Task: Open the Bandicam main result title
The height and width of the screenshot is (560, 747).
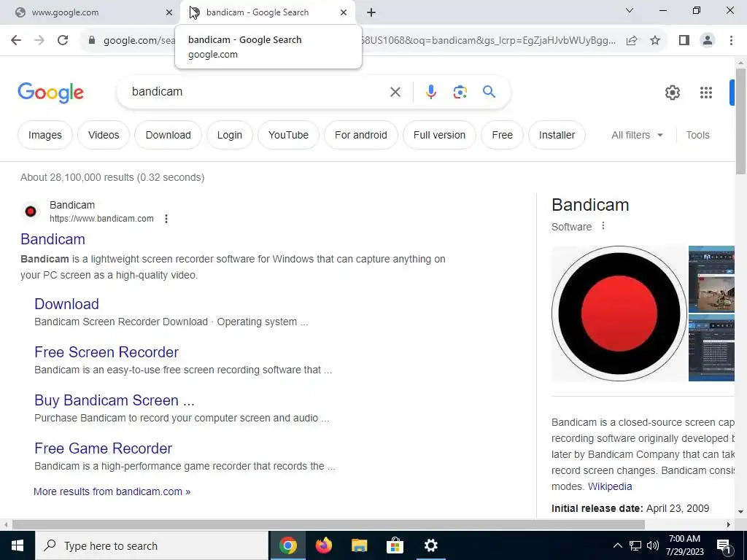Action: [53, 239]
